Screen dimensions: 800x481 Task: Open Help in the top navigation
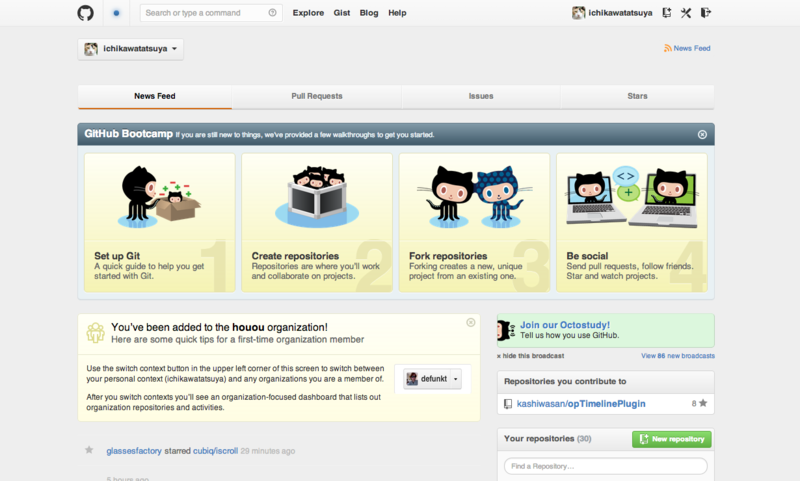pos(397,13)
